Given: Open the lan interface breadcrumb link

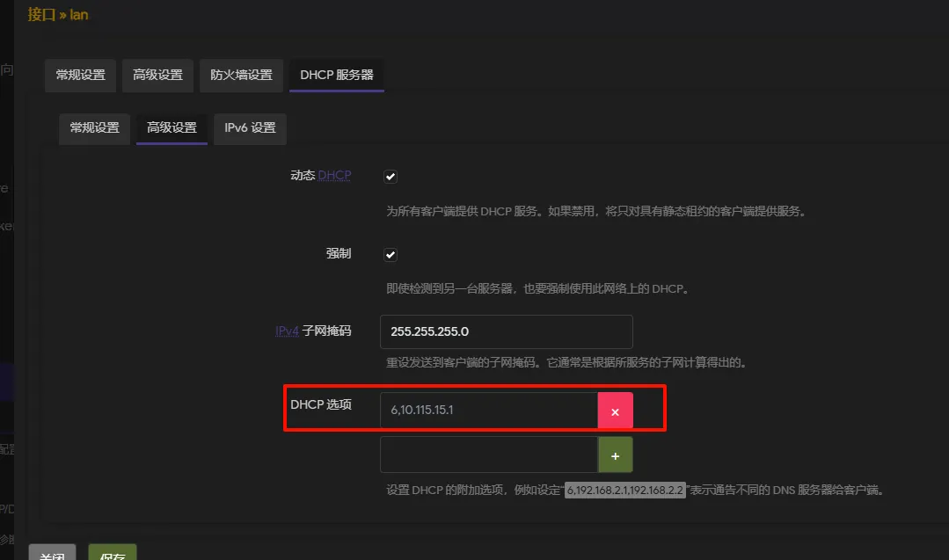Looking at the screenshot, I should point(78,14).
